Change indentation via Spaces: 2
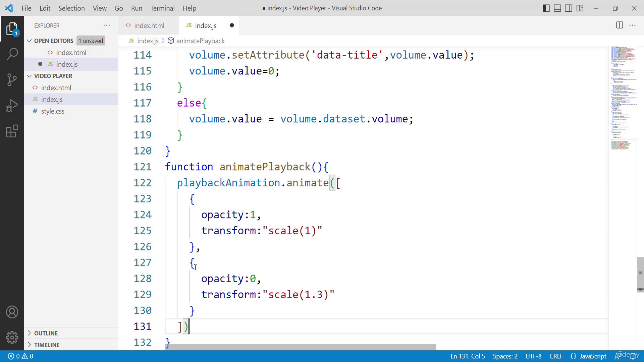The image size is (644, 362). pyautogui.click(x=505, y=356)
